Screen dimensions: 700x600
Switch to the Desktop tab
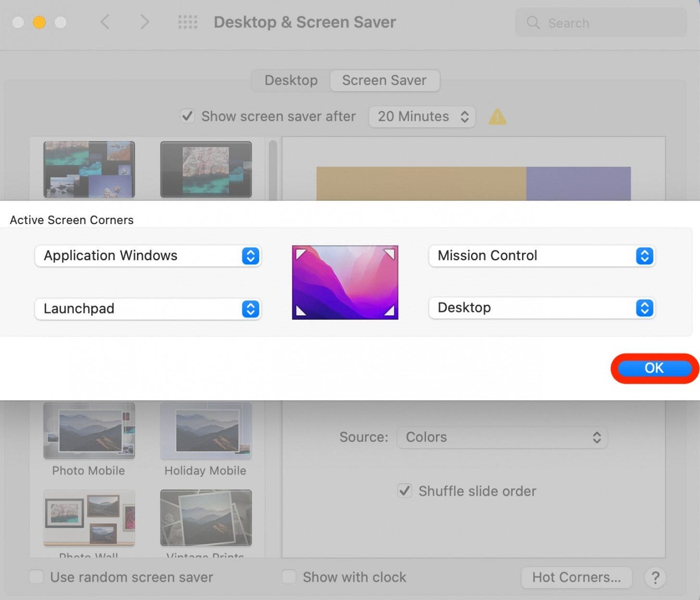coord(290,80)
